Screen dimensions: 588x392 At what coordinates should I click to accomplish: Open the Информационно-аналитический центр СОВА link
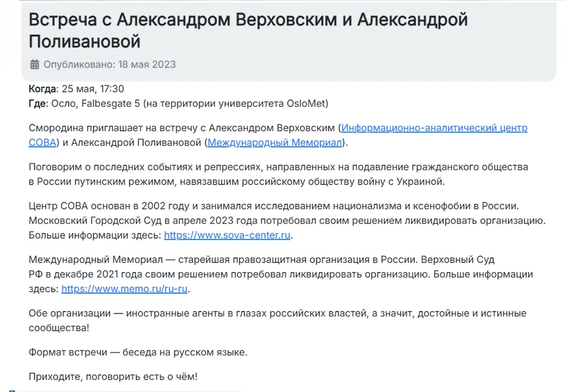434,128
